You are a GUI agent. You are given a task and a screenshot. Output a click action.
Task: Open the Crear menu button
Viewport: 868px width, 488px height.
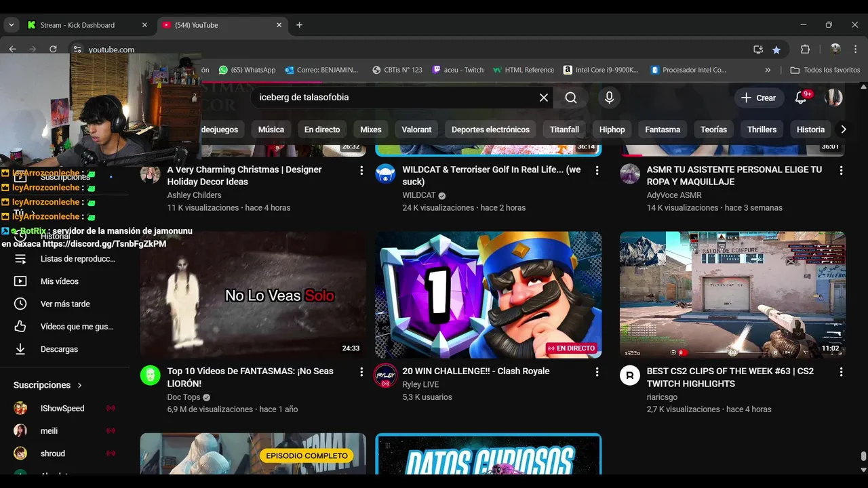[759, 98]
